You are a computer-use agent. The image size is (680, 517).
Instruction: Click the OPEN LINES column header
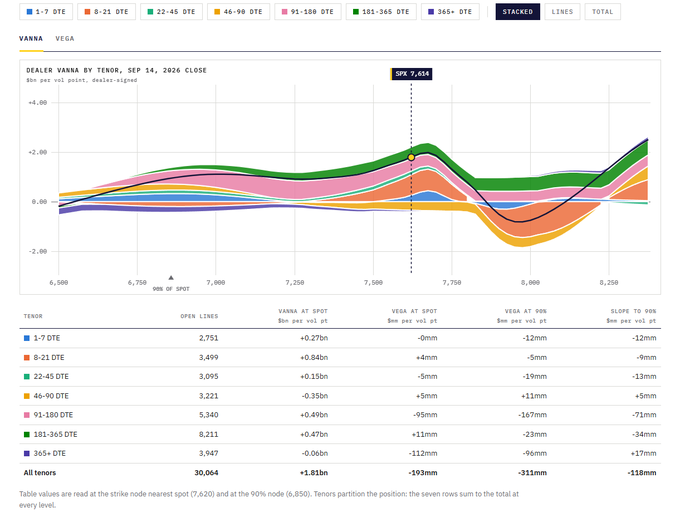tap(199, 316)
